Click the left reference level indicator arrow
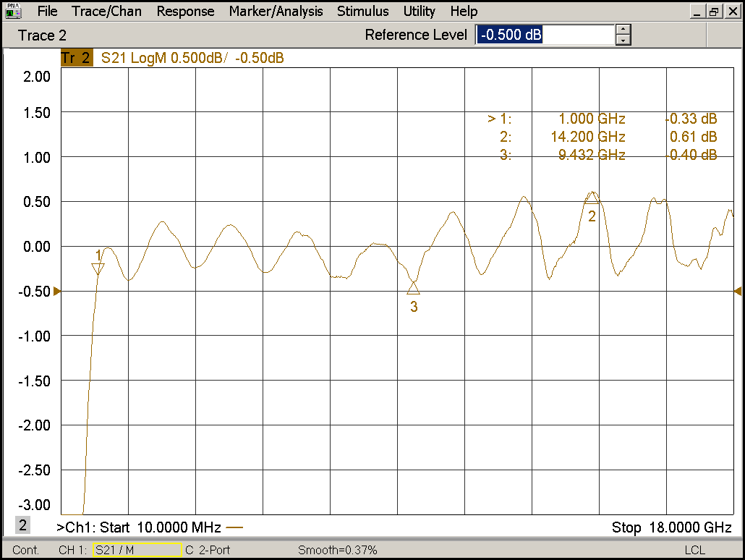 (x=57, y=291)
